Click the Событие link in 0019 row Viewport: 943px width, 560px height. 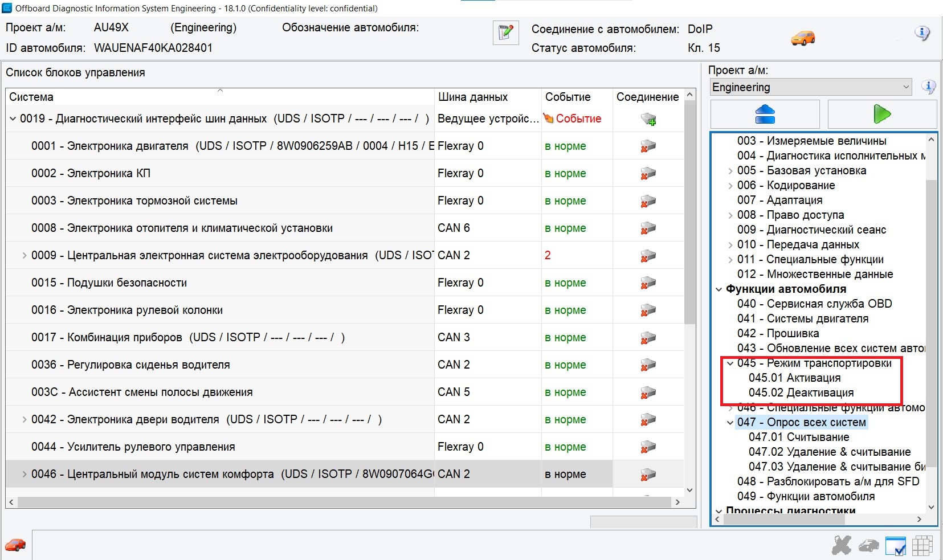(578, 118)
